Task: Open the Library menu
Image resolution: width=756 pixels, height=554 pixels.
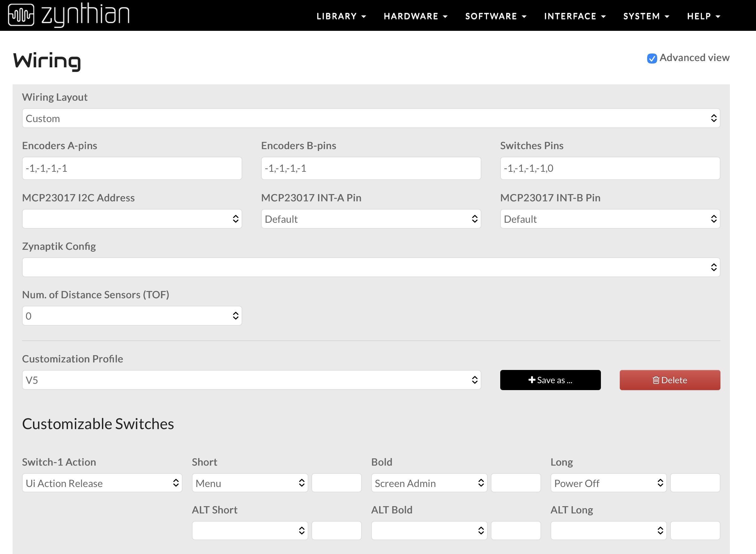Action: tap(341, 16)
